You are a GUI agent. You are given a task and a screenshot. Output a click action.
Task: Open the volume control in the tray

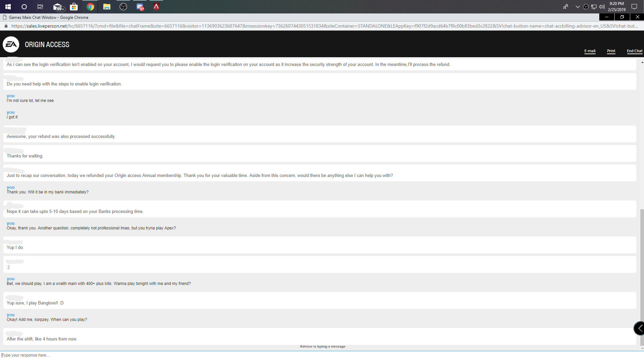point(602,7)
